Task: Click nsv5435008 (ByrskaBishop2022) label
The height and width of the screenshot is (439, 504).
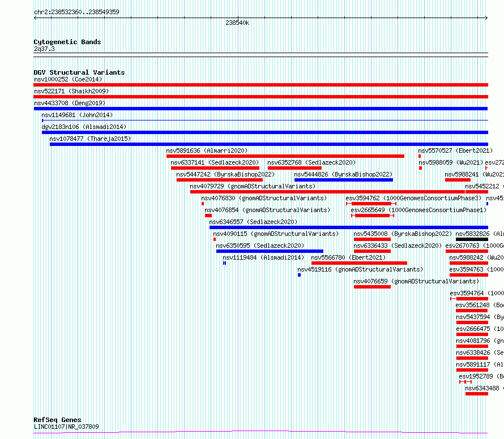Action: click(x=403, y=234)
